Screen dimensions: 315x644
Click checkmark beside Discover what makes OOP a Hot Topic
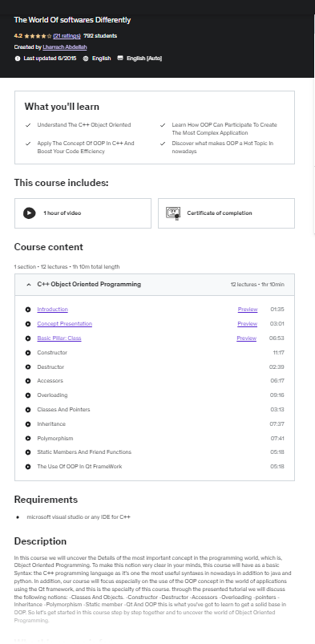pos(163,144)
